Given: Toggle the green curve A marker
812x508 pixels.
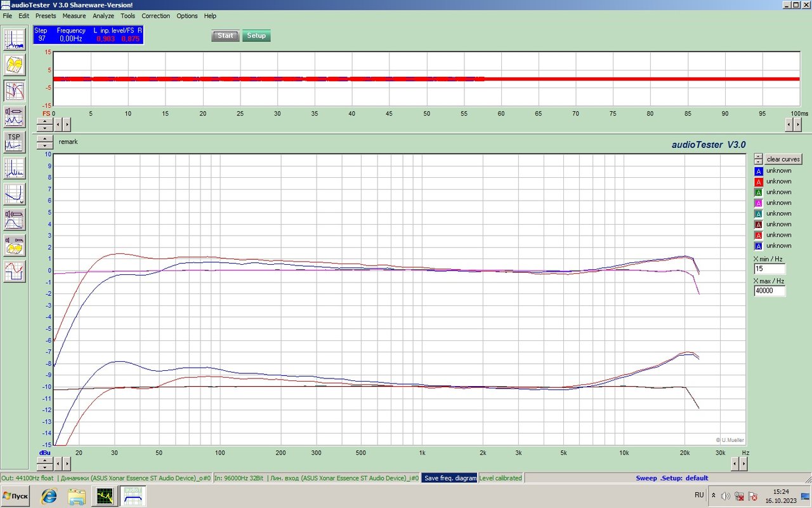Looking at the screenshot, I should (x=758, y=192).
